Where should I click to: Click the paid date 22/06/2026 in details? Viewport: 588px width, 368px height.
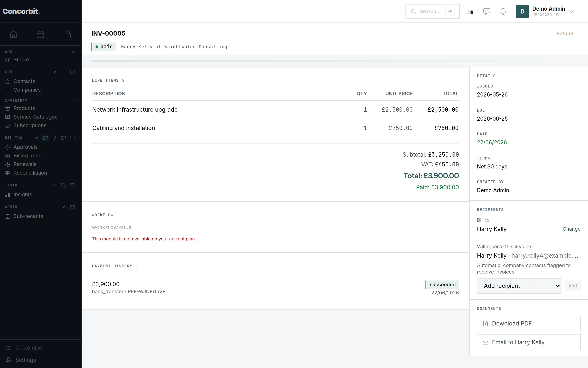point(492,143)
